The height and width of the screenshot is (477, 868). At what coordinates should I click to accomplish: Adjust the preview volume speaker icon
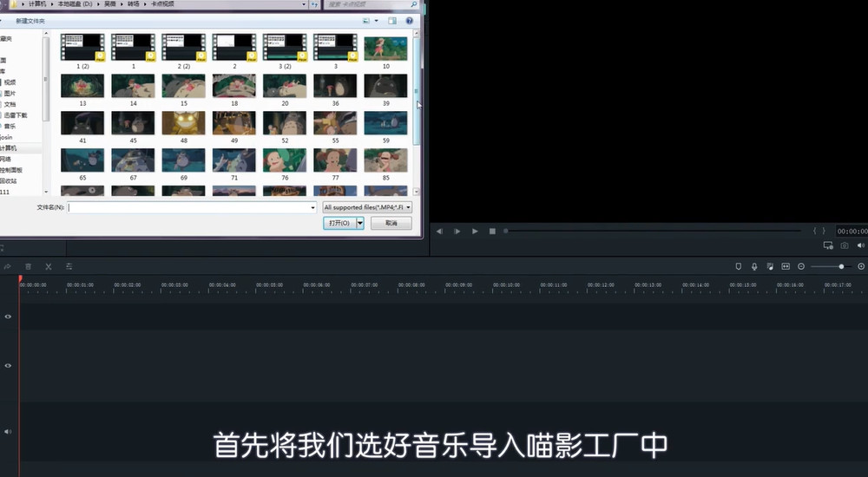click(861, 245)
